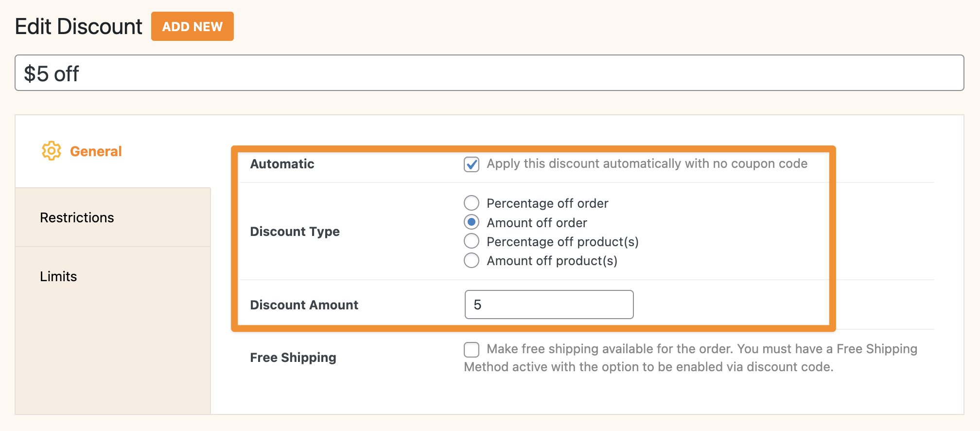Enable the Free Shipping checkbox
980x431 pixels.
coord(471,349)
